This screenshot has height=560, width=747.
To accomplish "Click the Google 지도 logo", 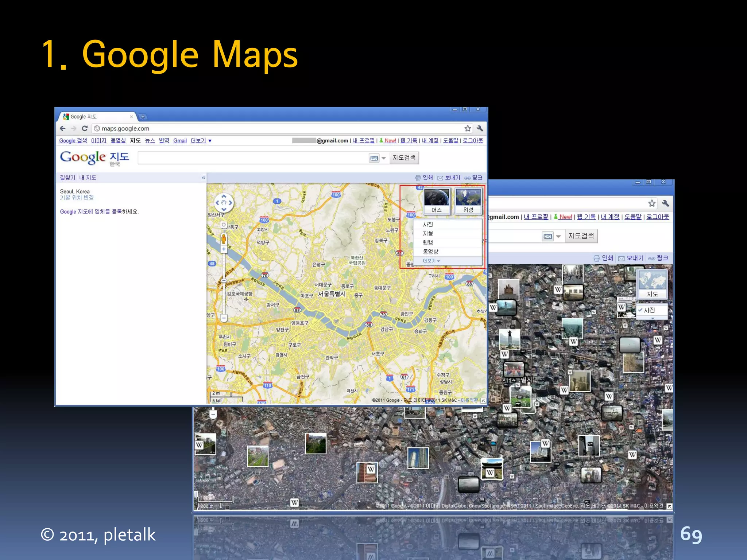I will click(95, 158).
